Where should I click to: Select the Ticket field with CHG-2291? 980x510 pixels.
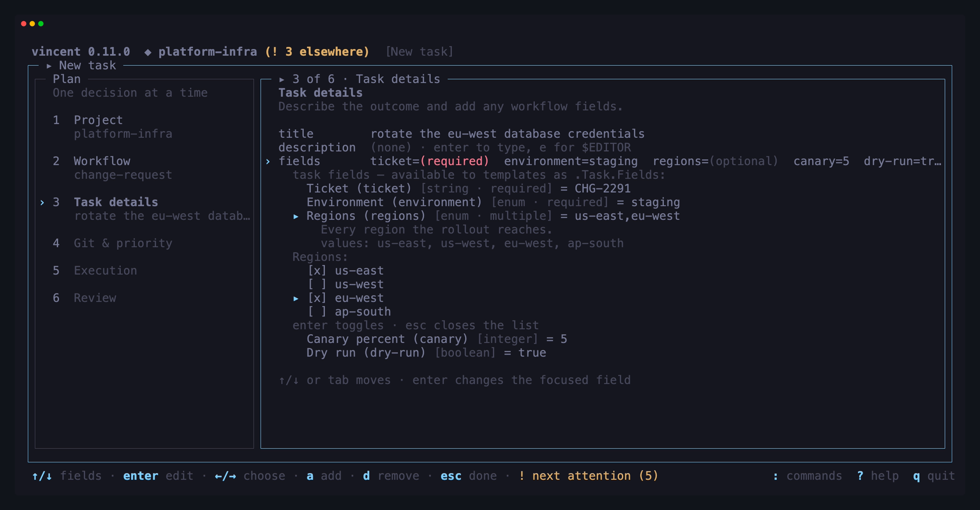(469, 188)
